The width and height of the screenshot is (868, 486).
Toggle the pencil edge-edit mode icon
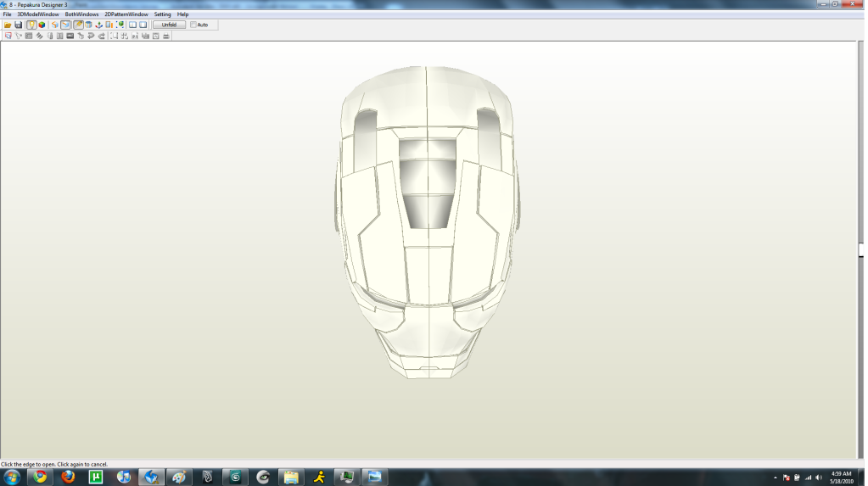pyautogui.click(x=78, y=25)
